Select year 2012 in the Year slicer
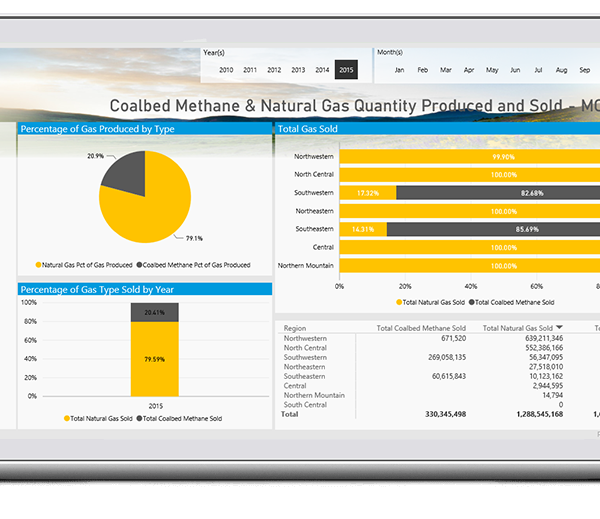 [274, 70]
